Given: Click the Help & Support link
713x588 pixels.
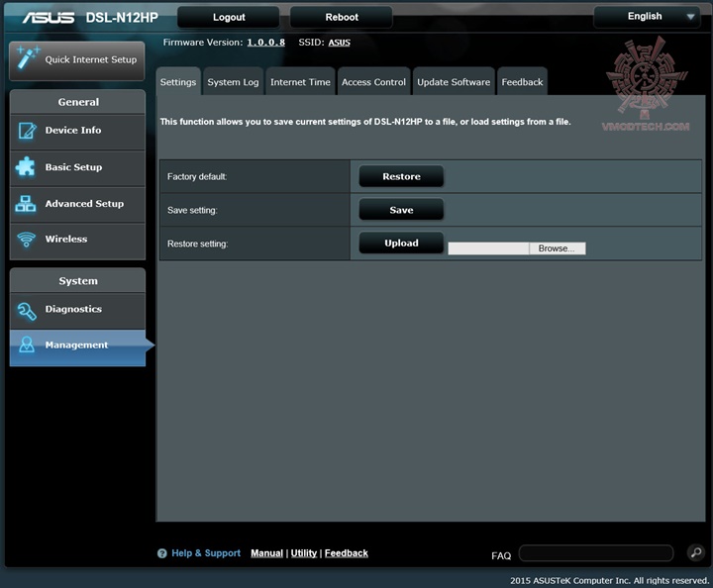Looking at the screenshot, I should [x=206, y=553].
